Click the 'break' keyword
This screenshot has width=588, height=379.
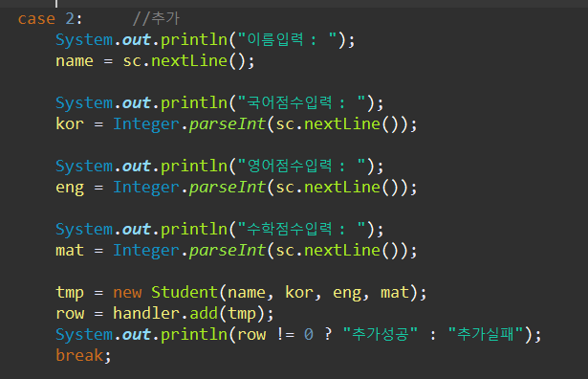click(79, 355)
